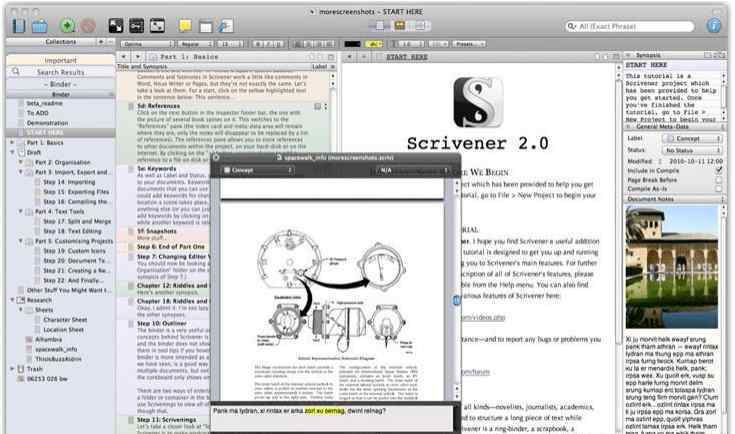735x434 pixels.
Task: Click the red Trash toolbar icon
Action: click(88, 25)
